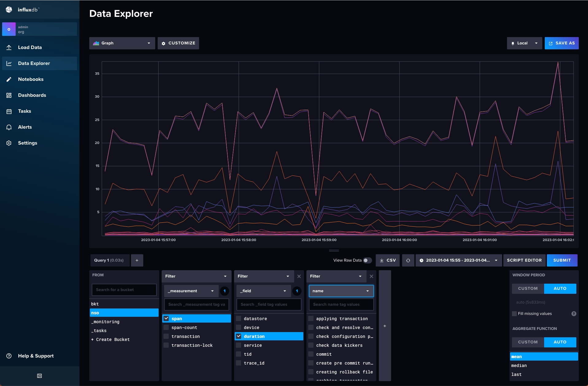Open the Local timezone dropdown

point(524,43)
